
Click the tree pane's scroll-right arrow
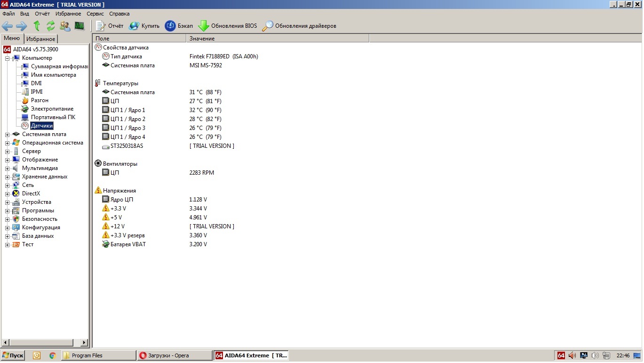coord(85,343)
